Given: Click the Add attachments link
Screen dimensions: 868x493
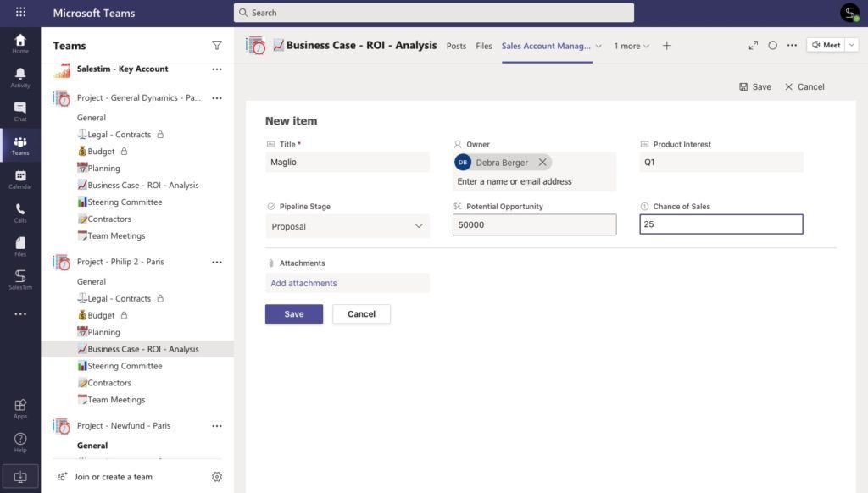Looking at the screenshot, I should pyautogui.click(x=303, y=283).
